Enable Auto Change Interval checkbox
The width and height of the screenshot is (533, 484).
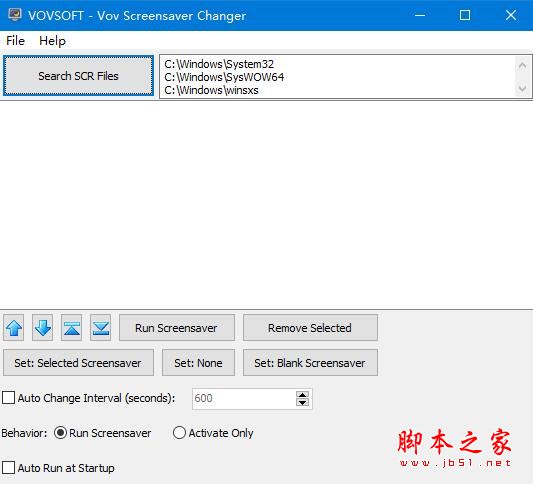pos(8,397)
